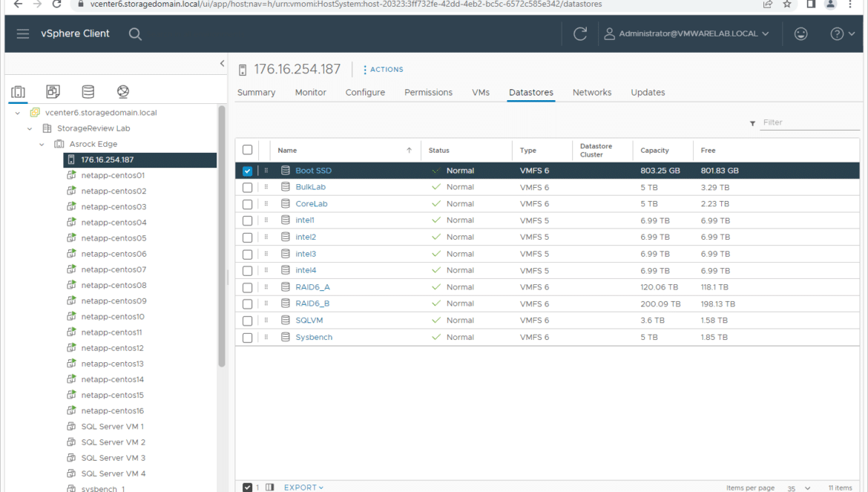Open the Updates tab
The width and height of the screenshot is (868, 492).
[x=648, y=93]
